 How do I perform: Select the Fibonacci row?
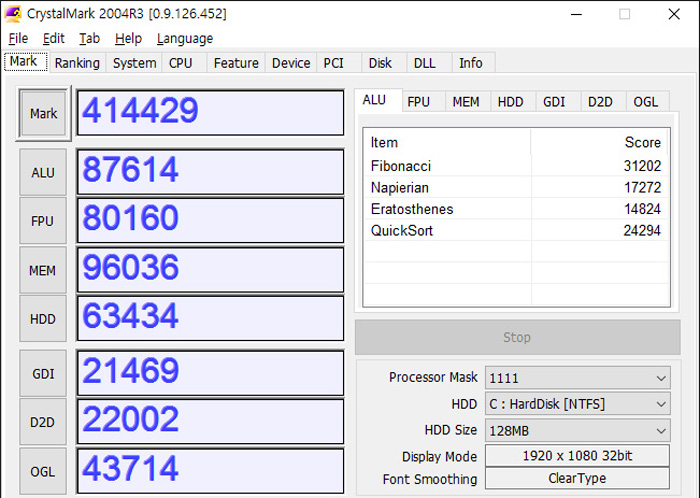click(x=517, y=166)
